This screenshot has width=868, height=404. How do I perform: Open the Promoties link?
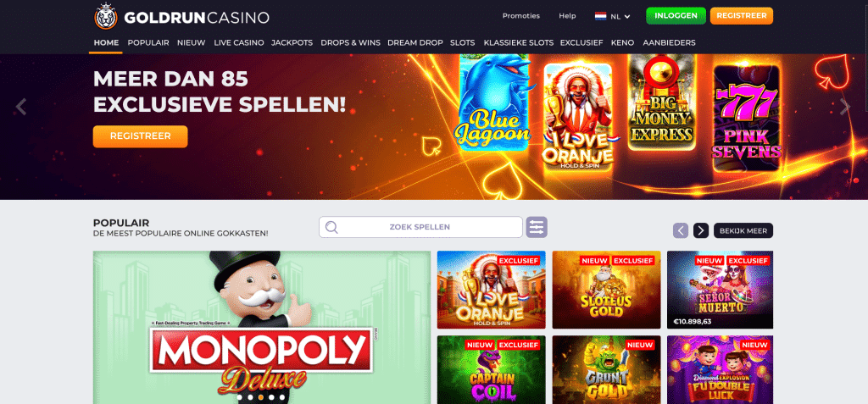pyautogui.click(x=521, y=15)
